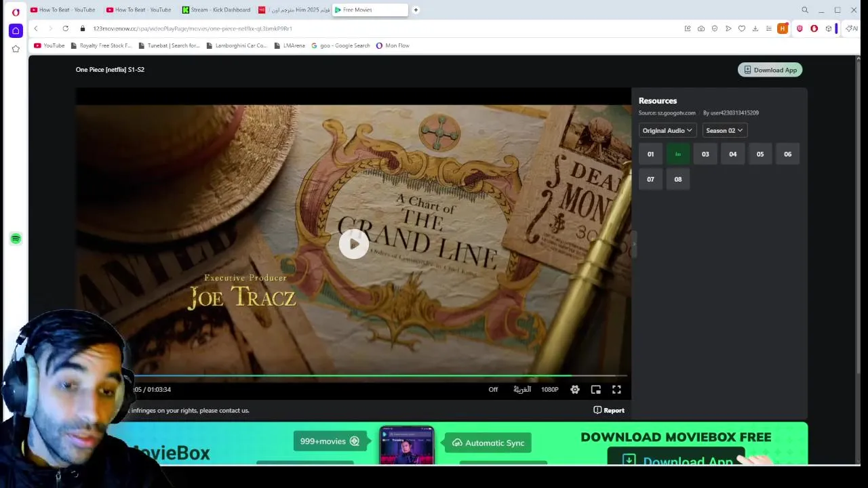Screen dimensions: 868x488
Task: Select episode 07
Action: point(650,180)
